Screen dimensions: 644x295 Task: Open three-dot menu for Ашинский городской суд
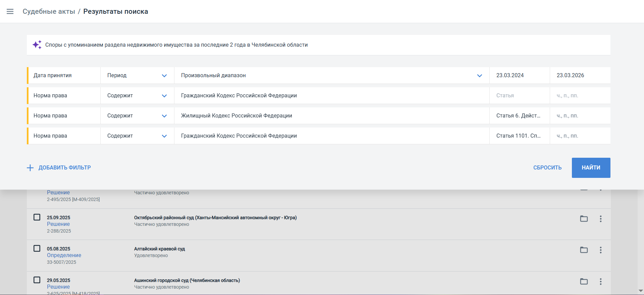click(x=601, y=282)
